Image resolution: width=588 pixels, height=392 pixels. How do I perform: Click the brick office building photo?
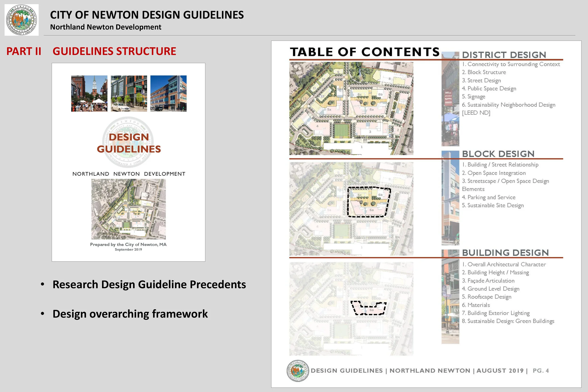168,94
